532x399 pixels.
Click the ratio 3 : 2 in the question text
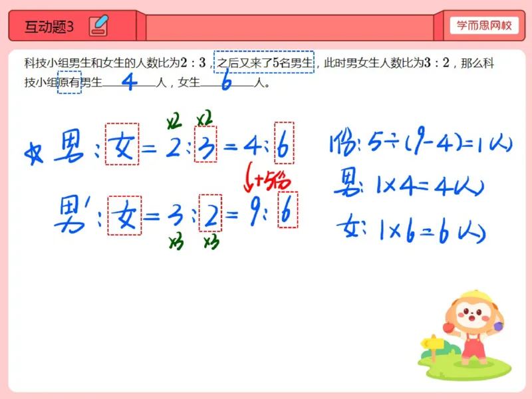click(x=436, y=63)
